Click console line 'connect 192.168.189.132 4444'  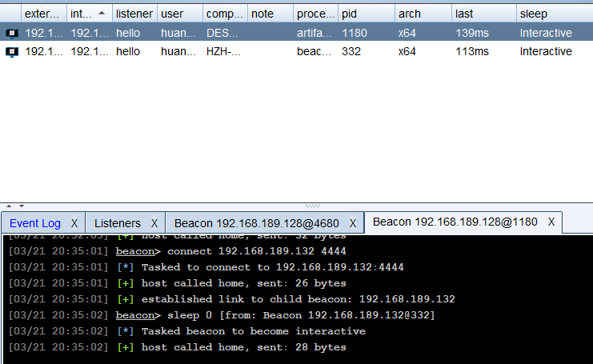pos(257,251)
